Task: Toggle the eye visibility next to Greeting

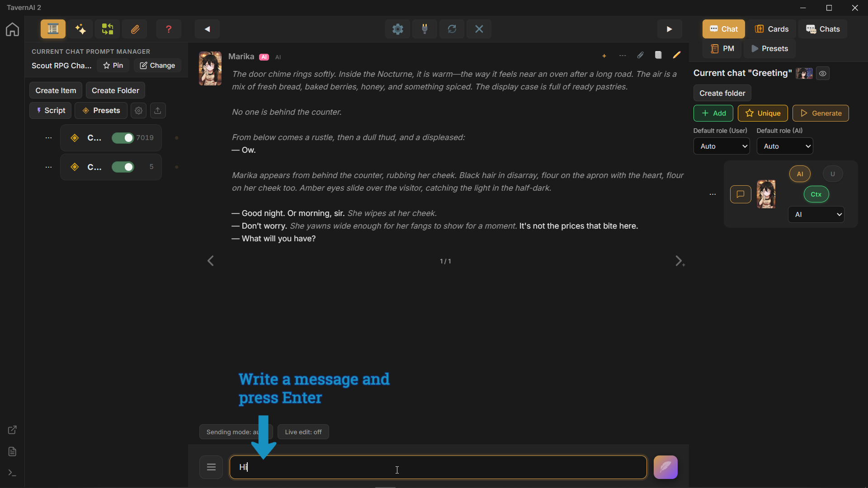Action: pos(823,73)
